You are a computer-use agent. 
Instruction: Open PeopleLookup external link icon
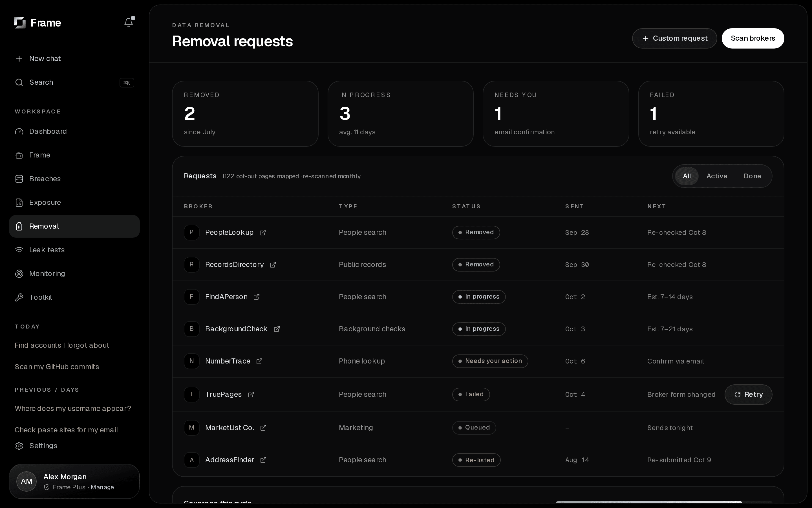point(263,233)
